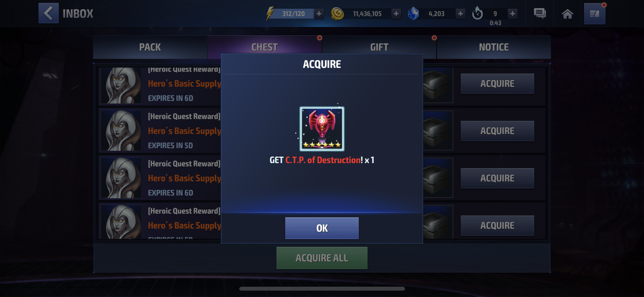644x297 pixels.
Task: Switch to the PACK tab
Action: (150, 47)
